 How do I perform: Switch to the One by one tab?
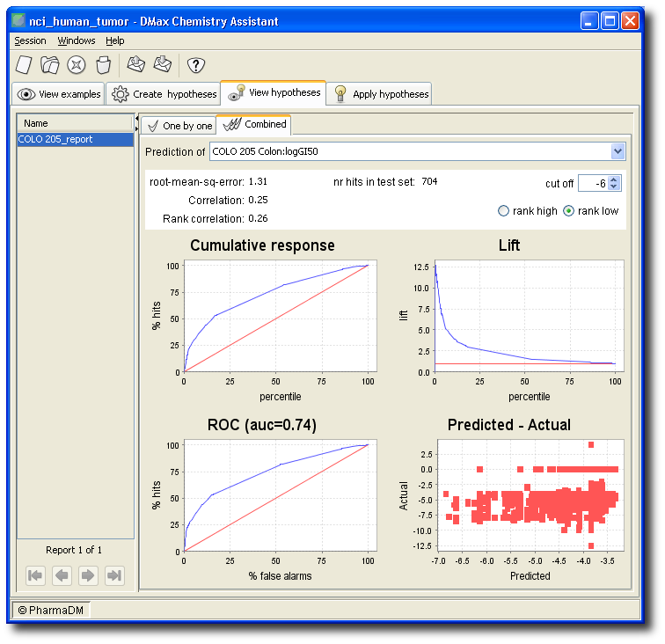click(x=179, y=126)
